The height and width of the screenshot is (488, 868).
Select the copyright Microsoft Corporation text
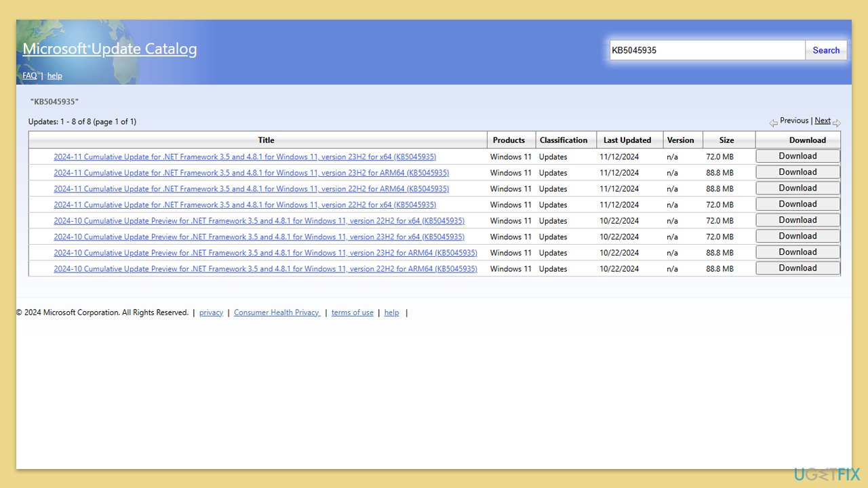102,312
